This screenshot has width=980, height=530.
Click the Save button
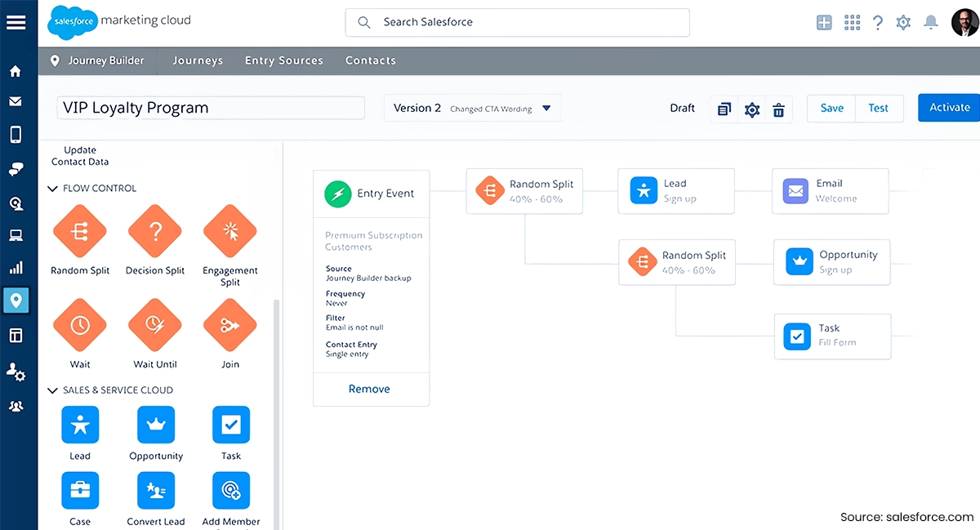[831, 109]
